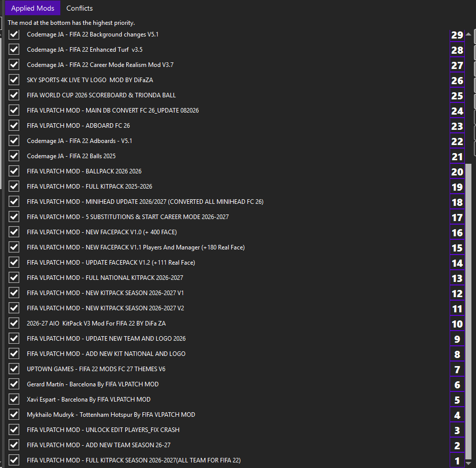Uncheck UNLOCK EDIT PLAYERS_FIX CRASH mod

tap(14, 429)
